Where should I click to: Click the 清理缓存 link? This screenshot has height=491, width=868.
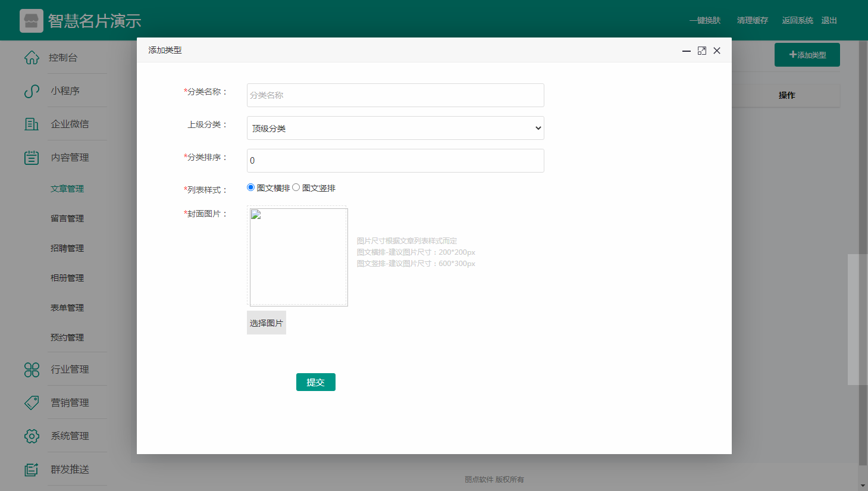(x=753, y=20)
